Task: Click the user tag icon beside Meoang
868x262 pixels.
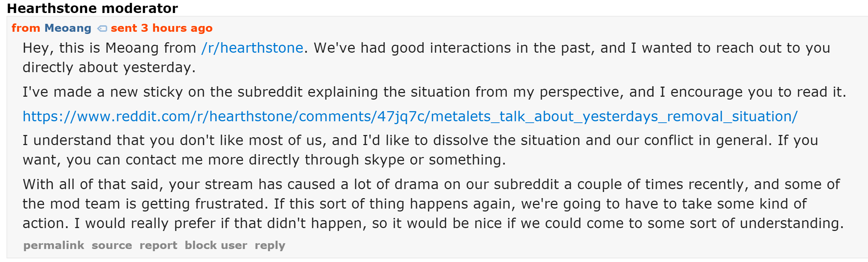Action: pos(102,29)
